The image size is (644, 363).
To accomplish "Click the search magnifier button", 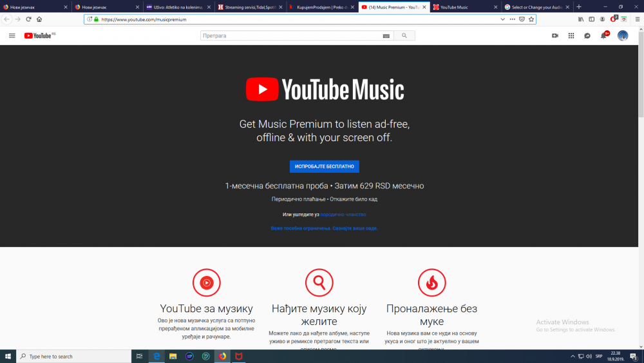I will coord(404,35).
